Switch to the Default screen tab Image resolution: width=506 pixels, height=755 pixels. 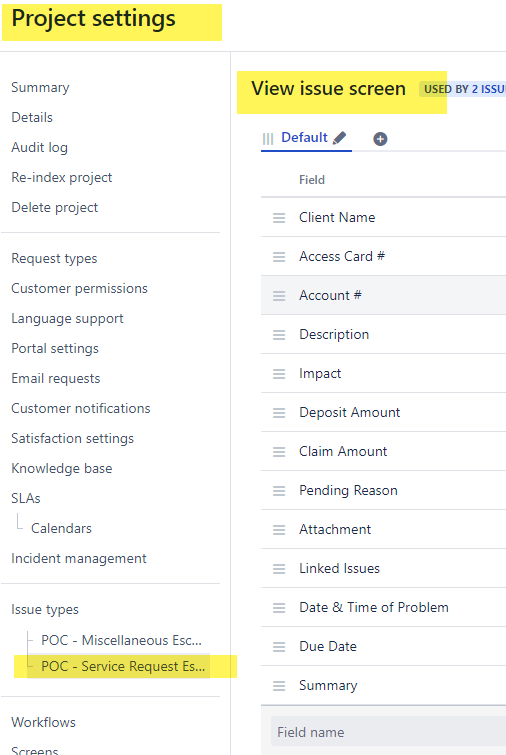coord(304,138)
